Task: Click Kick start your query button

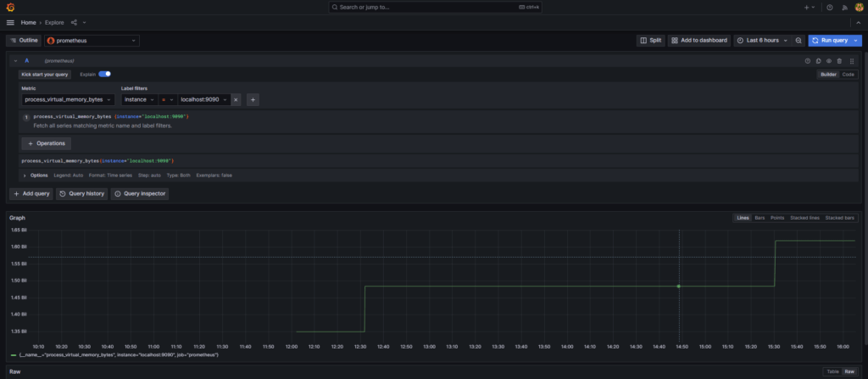Action: [46, 75]
